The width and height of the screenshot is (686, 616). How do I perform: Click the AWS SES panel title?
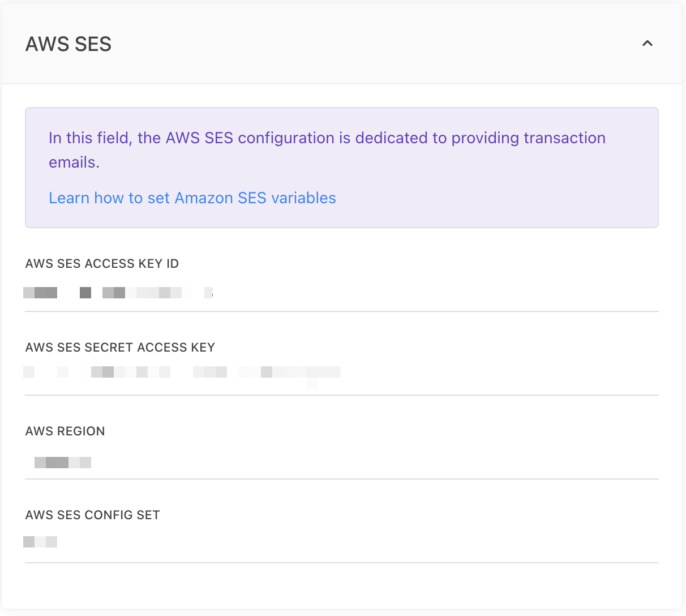click(x=68, y=44)
